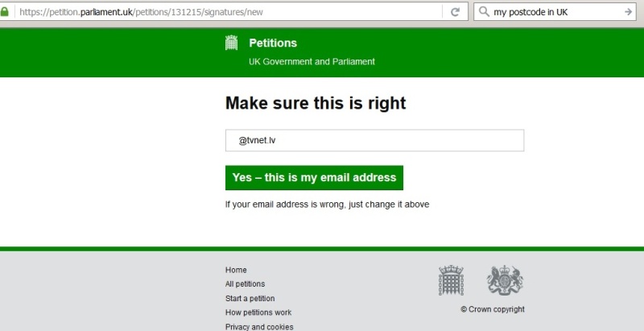The height and width of the screenshot is (331, 644).
Task: Open the Home footer link
Action: pyautogui.click(x=236, y=270)
